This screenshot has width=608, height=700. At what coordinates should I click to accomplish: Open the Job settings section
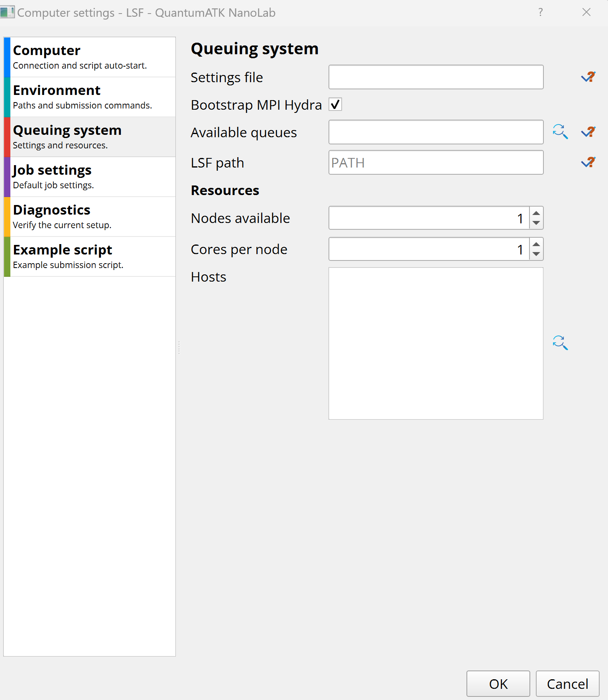(90, 177)
